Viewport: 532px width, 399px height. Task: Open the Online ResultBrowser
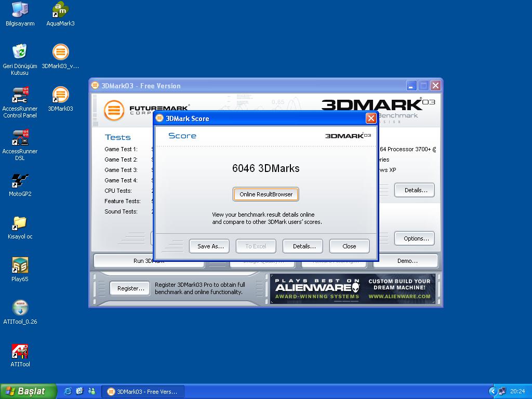click(265, 194)
